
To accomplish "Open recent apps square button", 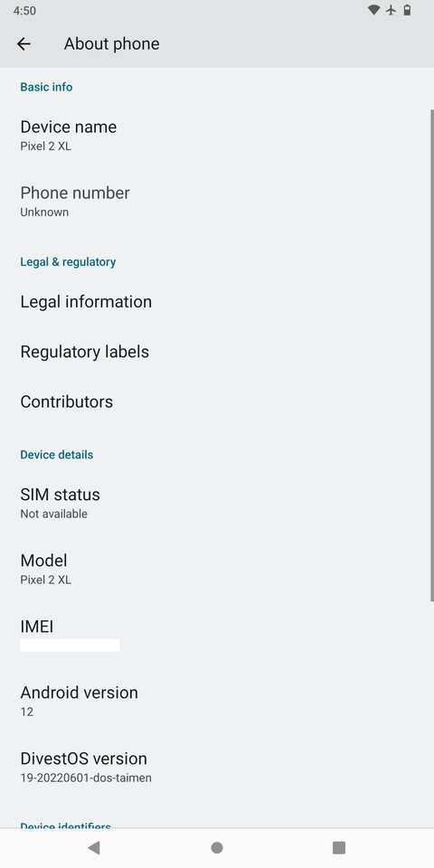I will click(x=339, y=847).
